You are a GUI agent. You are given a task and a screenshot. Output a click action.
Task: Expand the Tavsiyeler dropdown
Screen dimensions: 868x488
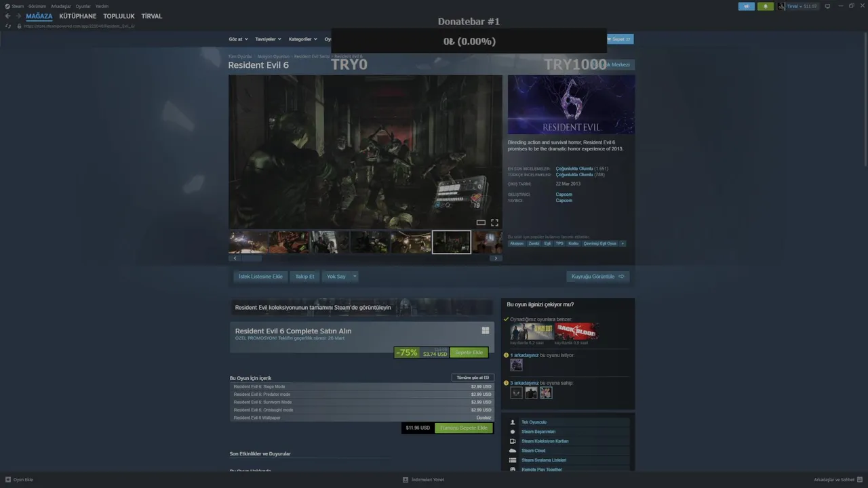coord(268,39)
